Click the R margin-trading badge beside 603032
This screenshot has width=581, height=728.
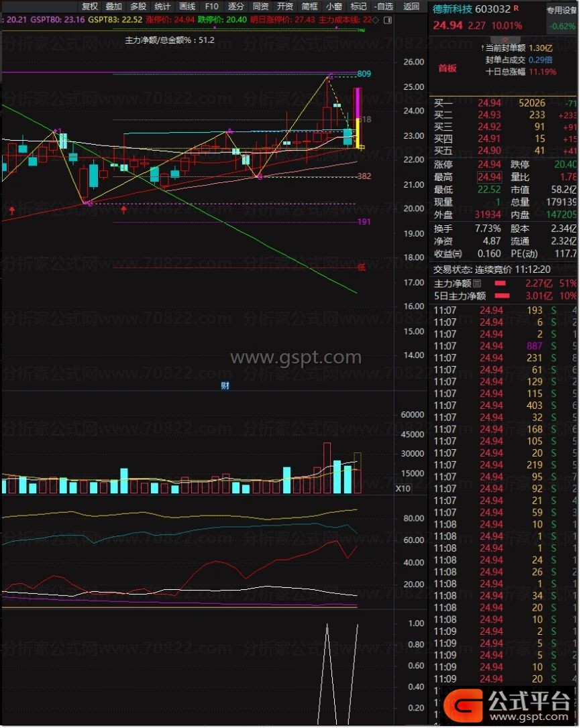[x=516, y=8]
